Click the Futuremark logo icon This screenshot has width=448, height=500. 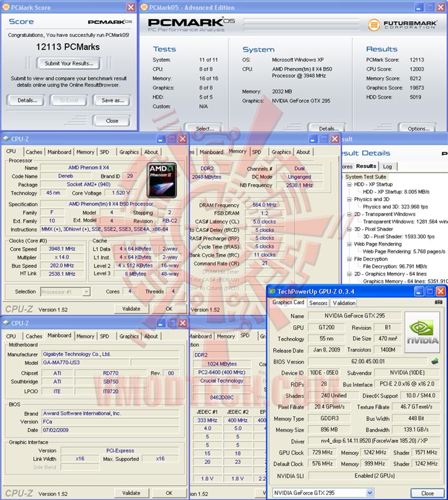(374, 24)
